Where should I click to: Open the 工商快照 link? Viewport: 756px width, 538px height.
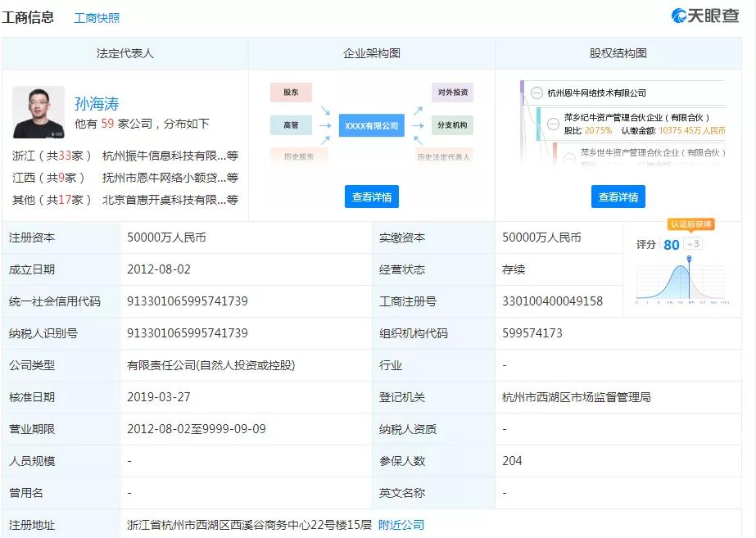(x=97, y=18)
